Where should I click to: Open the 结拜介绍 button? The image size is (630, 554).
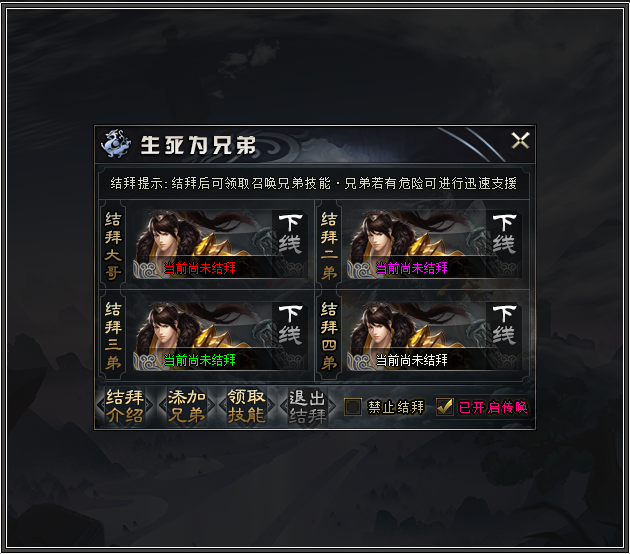coord(125,406)
